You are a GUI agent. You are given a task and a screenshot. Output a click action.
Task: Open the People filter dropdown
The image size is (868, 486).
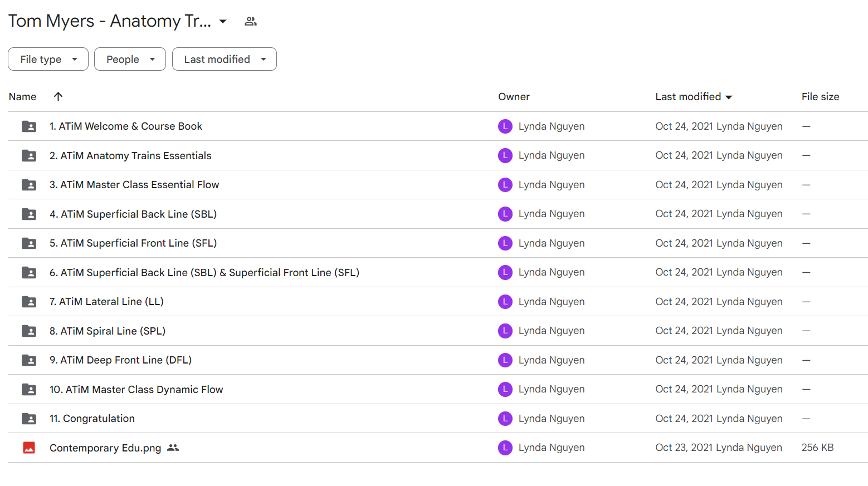click(x=130, y=59)
